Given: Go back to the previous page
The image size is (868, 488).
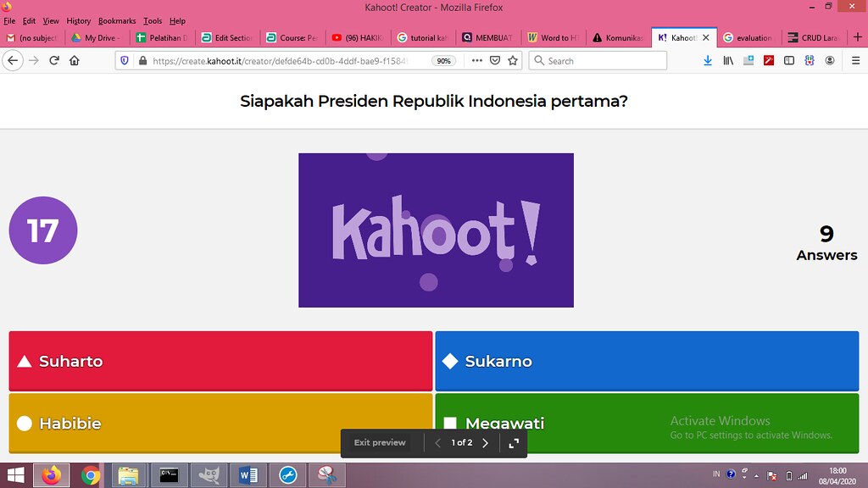Looking at the screenshot, I should [13, 61].
